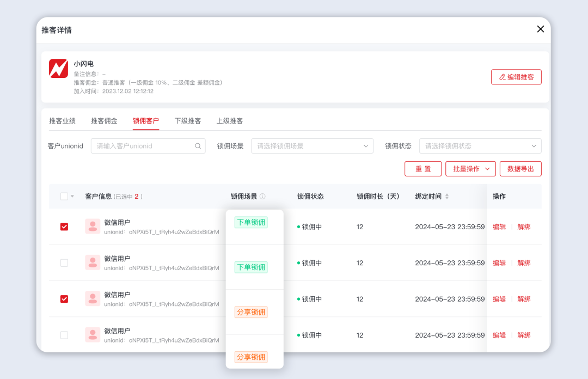Uncheck the first customer row checkbox

[x=64, y=227]
